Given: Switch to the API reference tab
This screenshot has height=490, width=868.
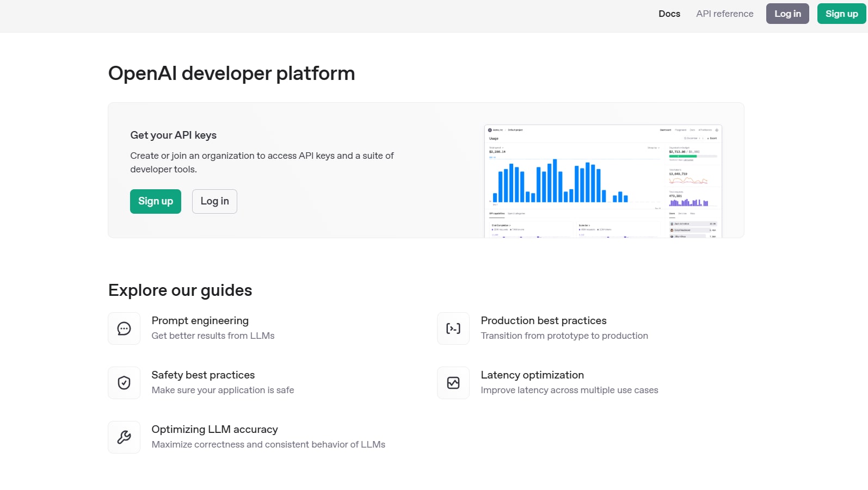Looking at the screenshot, I should 725,14.
